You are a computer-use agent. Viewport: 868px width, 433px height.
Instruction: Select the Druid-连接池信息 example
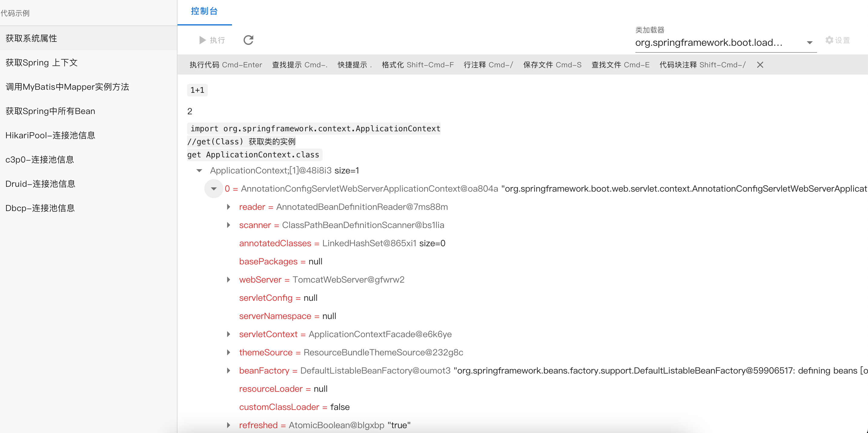[40, 184]
